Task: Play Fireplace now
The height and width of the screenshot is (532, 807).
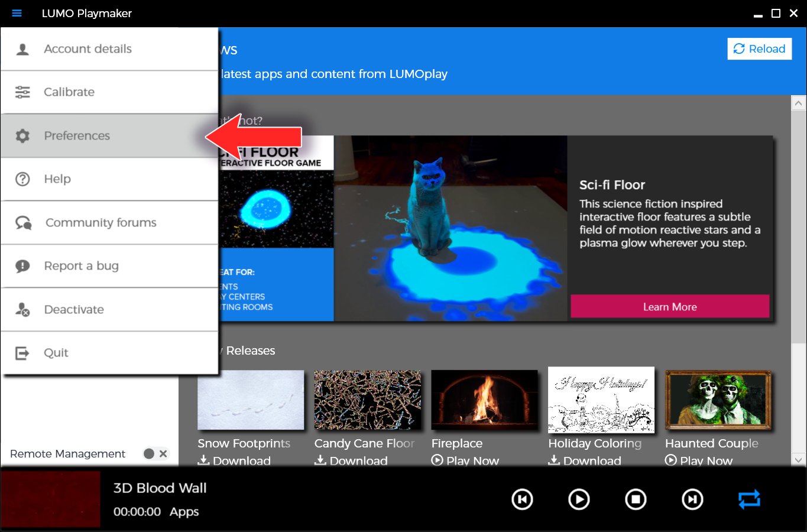Action: click(x=465, y=460)
